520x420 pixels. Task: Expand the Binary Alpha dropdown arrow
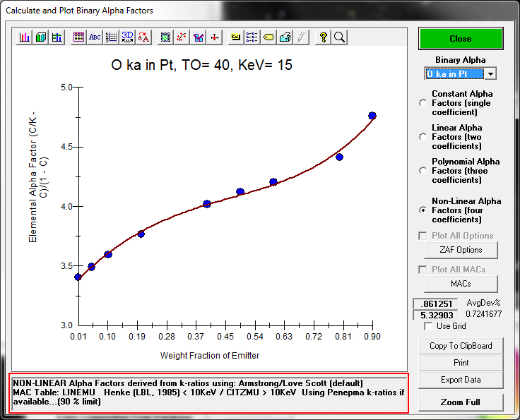[491, 74]
